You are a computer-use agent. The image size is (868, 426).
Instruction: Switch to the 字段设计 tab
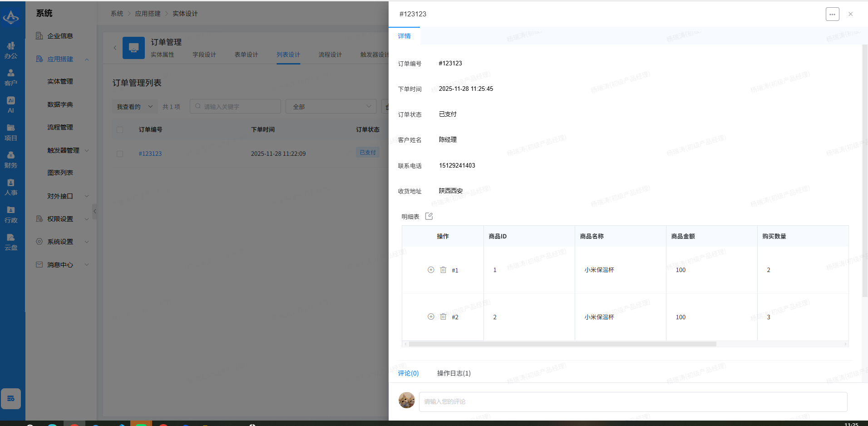coord(204,54)
